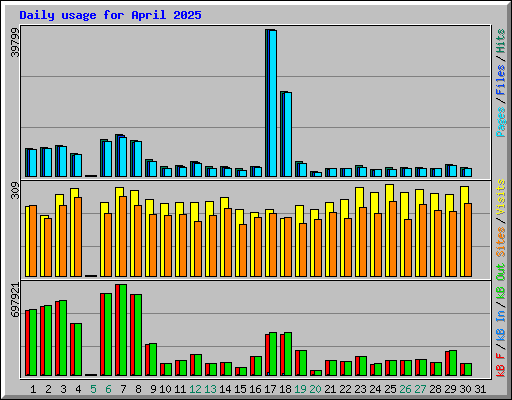Screen dimensions: 512x400
Task: Click the 309 visits axis value
Action: pyautogui.click(x=15, y=191)
